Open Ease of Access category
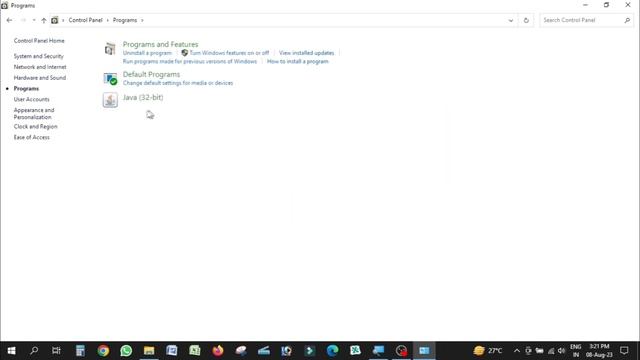This screenshot has height=360, width=640. pos(31,137)
